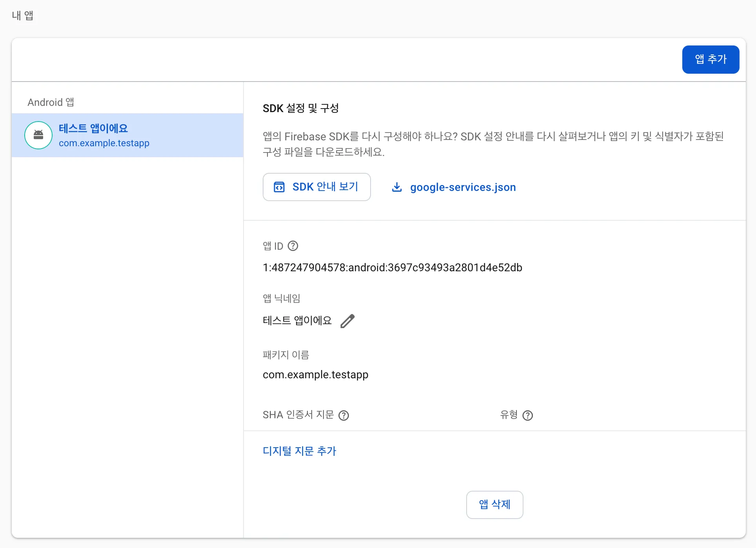Click the pencil icon to edit app nickname
Screen dimensions: 756x548
point(347,321)
